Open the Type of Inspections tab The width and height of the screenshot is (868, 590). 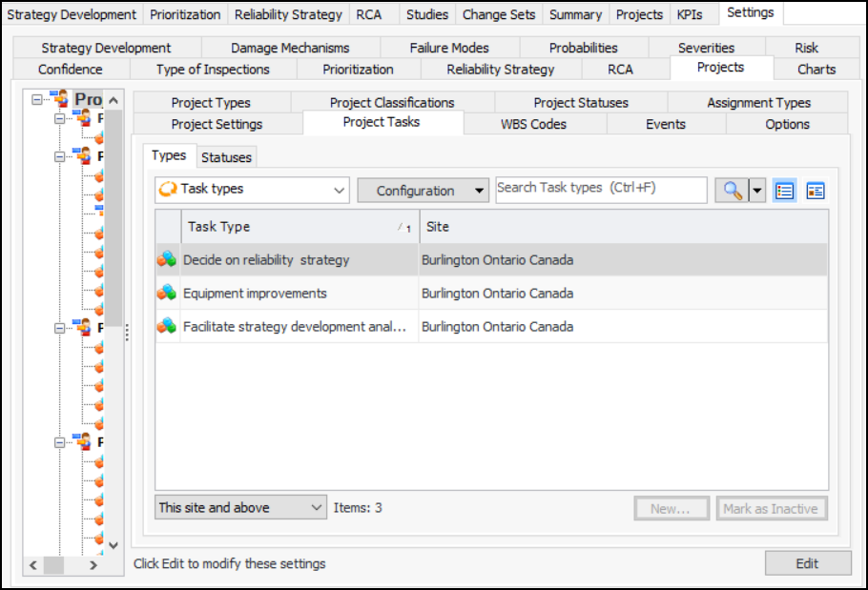213,70
